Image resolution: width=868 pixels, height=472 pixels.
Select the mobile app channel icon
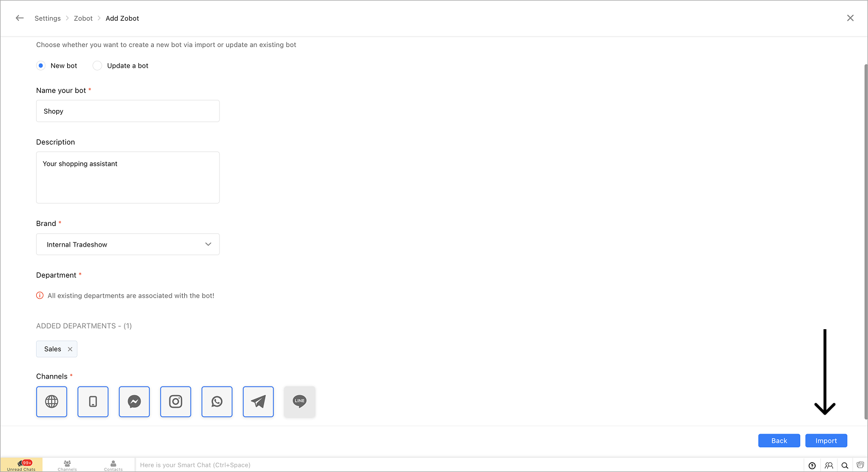[93, 401]
